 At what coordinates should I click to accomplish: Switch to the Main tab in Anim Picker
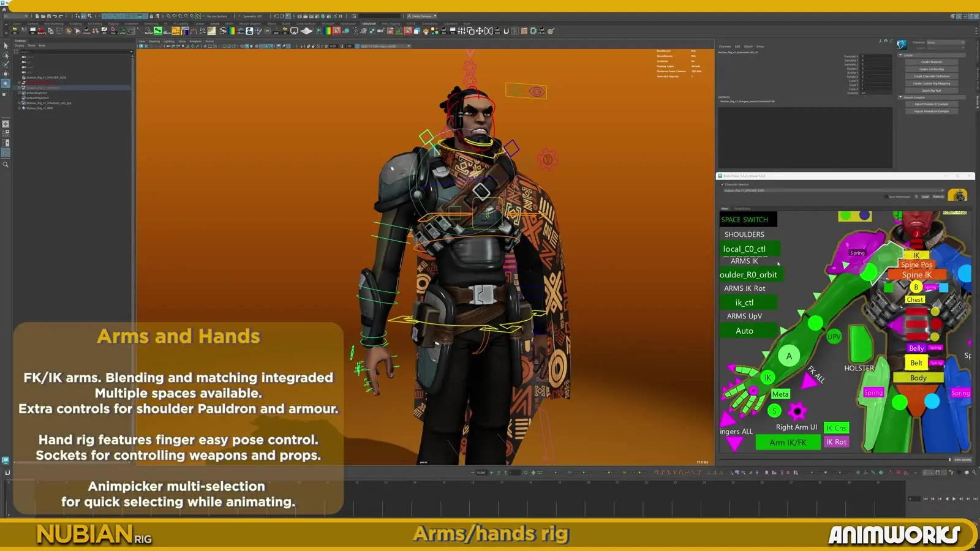[x=725, y=209]
